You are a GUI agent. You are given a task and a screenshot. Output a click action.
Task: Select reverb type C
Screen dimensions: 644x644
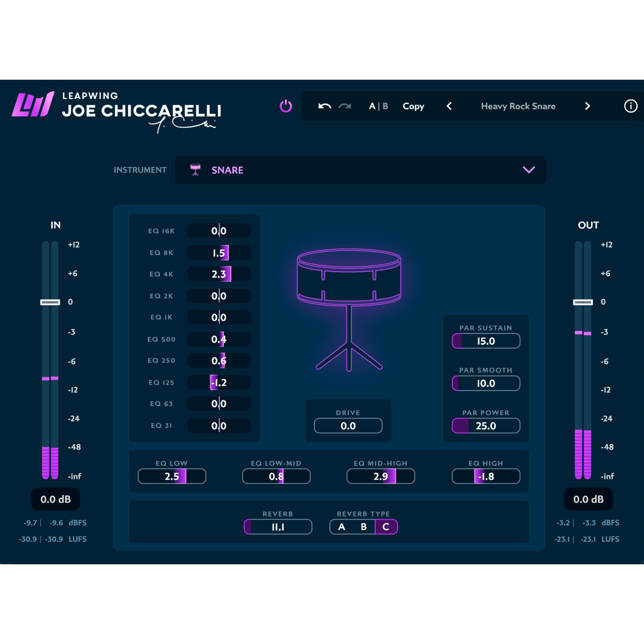[386, 527]
